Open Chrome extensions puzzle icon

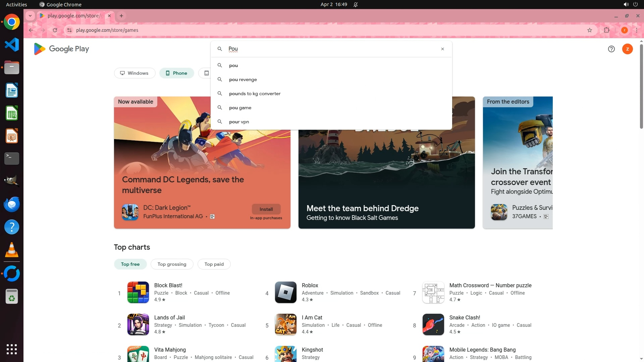point(606,30)
